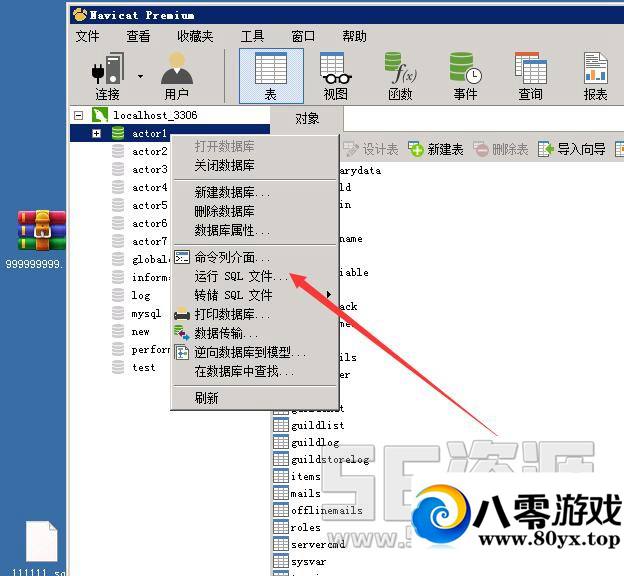Click the 删除表 button

[501, 150]
